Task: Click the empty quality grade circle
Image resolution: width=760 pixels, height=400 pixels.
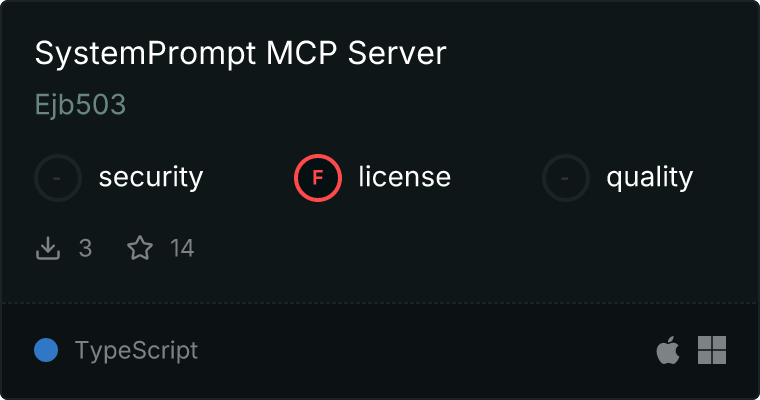Action: (x=566, y=178)
